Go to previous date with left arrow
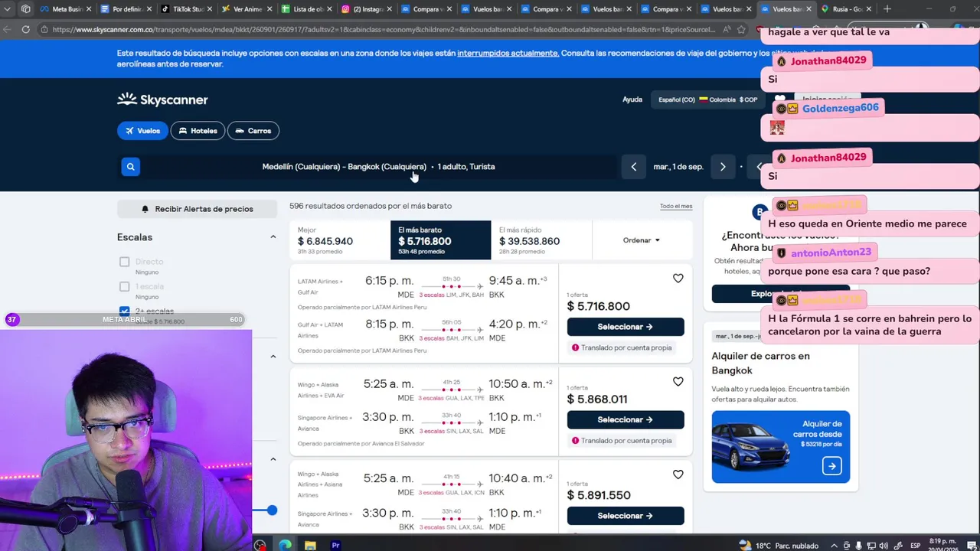The width and height of the screenshot is (980, 551). (633, 167)
